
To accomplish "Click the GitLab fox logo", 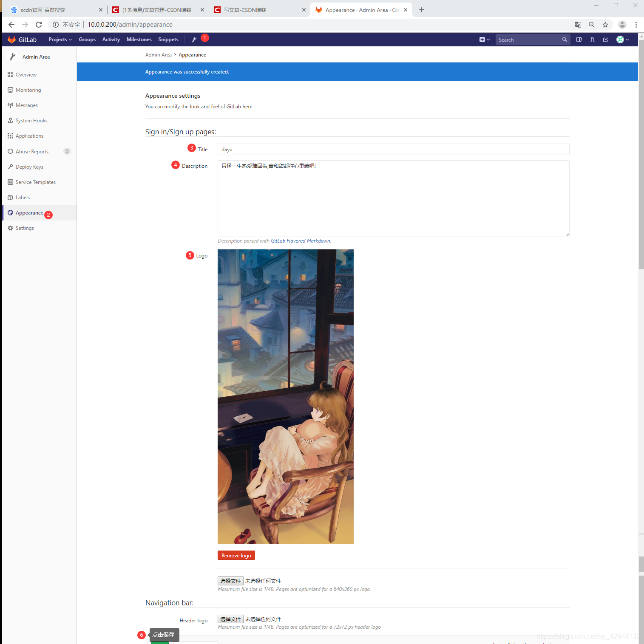I will pos(11,40).
